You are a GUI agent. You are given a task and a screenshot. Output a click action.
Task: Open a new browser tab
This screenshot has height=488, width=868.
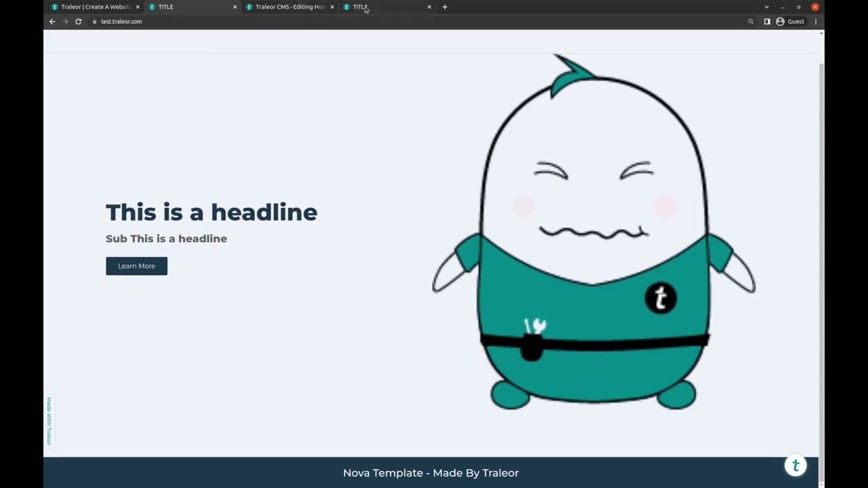pyautogui.click(x=445, y=7)
